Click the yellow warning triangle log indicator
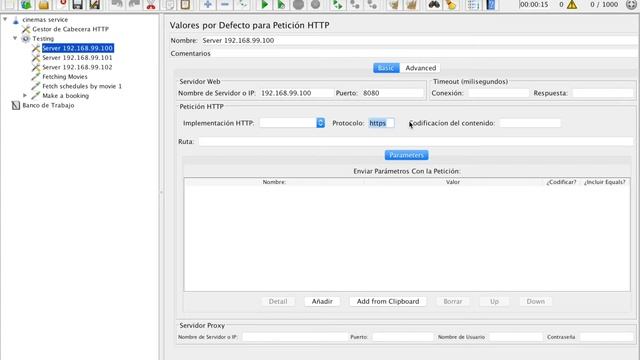 572,4
